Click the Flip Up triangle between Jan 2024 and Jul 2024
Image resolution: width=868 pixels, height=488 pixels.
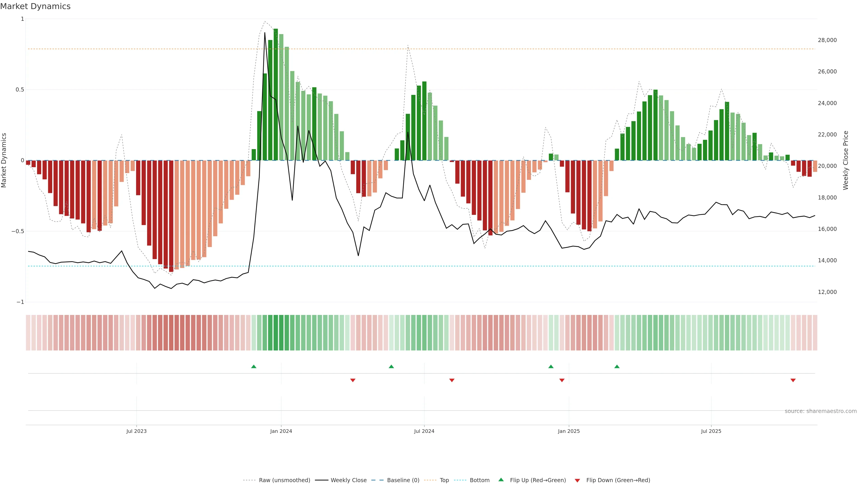(x=391, y=366)
